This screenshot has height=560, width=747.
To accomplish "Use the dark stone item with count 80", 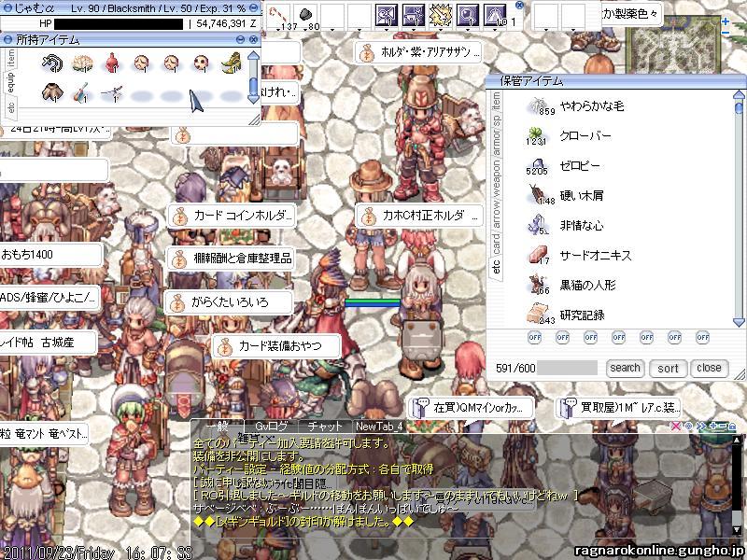I will click(305, 14).
